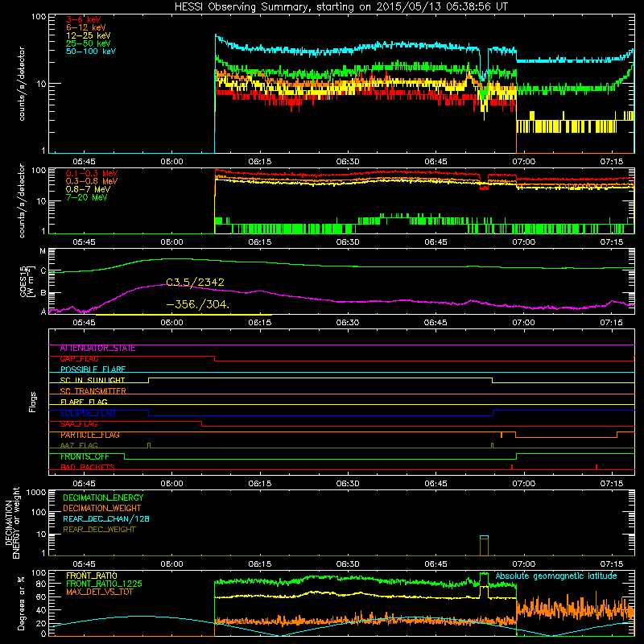Click the DECIMATION ENERGY or weight axis title
The image size is (644, 644).
pos(12,522)
